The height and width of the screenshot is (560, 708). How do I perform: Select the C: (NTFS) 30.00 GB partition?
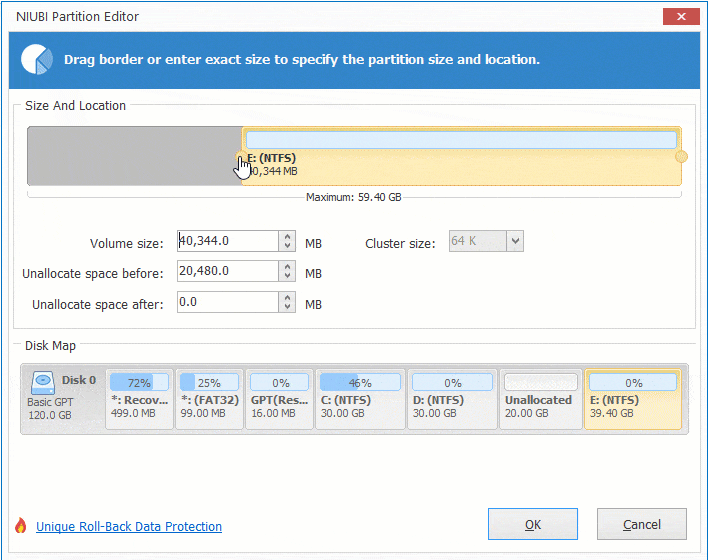tap(360, 399)
